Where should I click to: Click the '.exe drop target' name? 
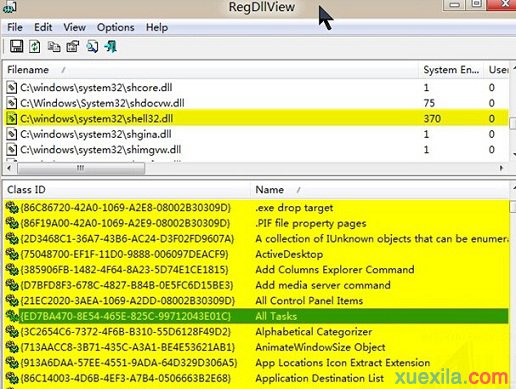[x=294, y=208]
